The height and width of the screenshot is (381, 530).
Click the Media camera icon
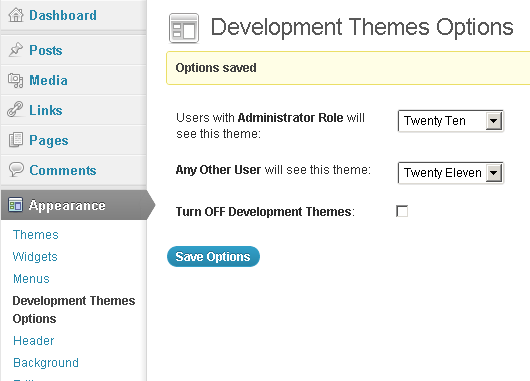[x=16, y=80]
